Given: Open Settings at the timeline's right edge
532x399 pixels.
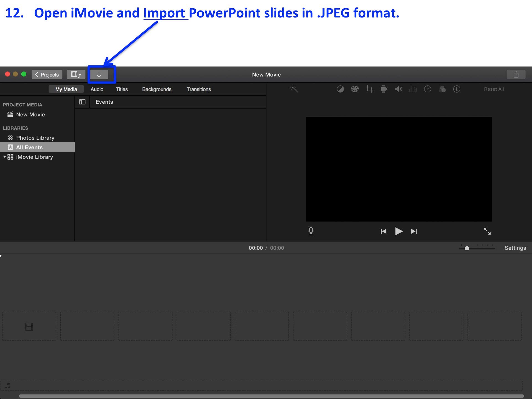Looking at the screenshot, I should tap(515, 248).
